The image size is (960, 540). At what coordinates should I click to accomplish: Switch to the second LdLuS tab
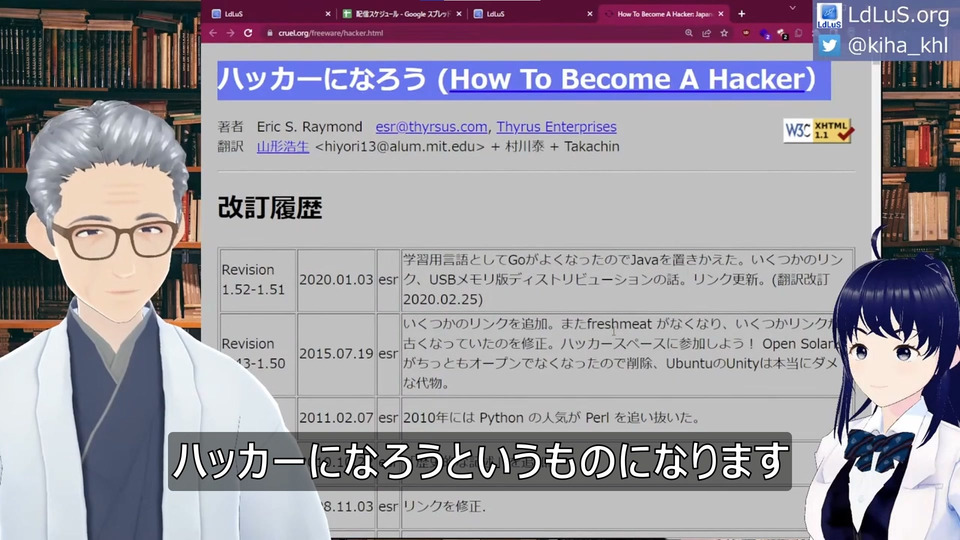533,13
